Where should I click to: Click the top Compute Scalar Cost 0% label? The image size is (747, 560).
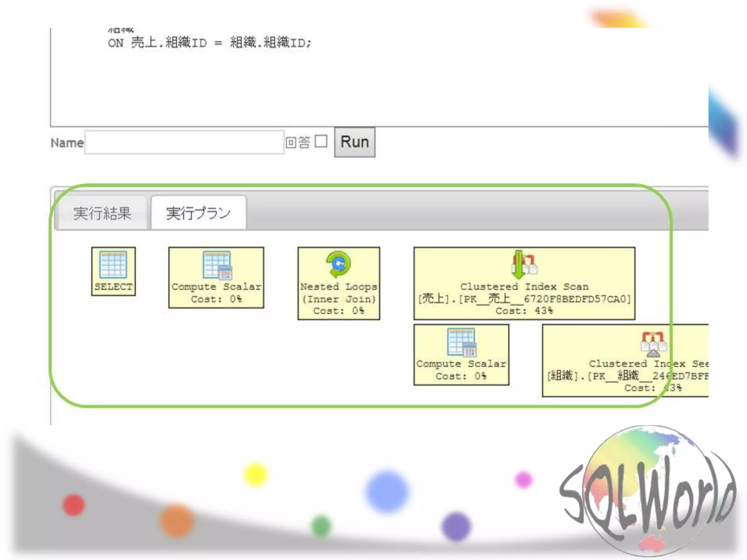click(x=216, y=299)
